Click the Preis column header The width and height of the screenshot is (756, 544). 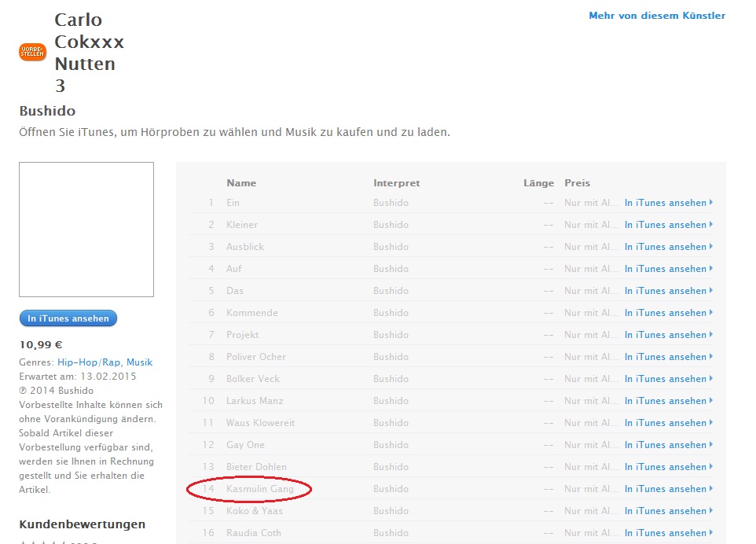click(577, 183)
